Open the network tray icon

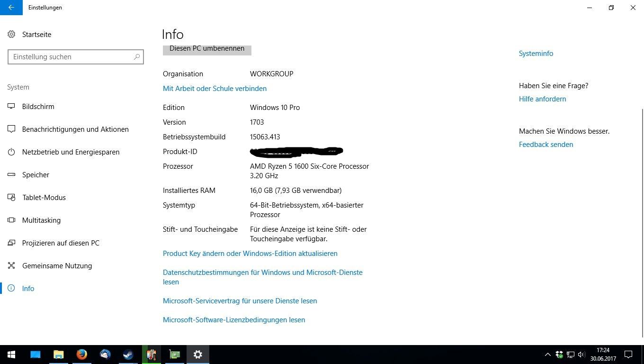[571, 355]
